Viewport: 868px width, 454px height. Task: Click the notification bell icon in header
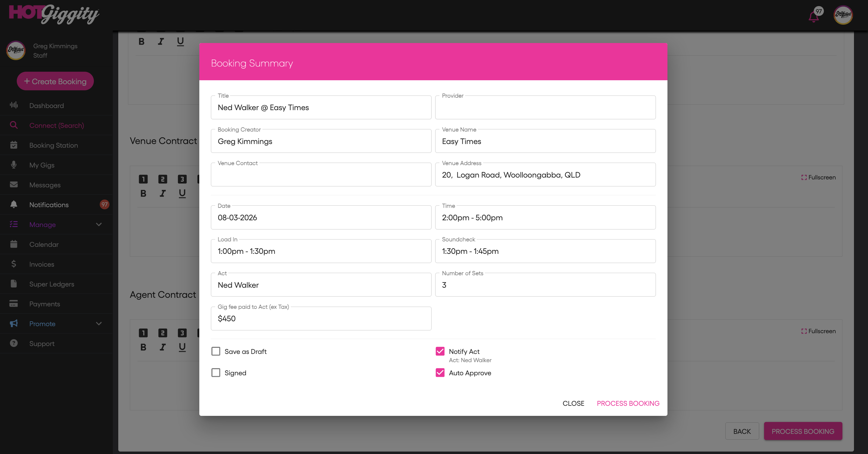tap(813, 16)
